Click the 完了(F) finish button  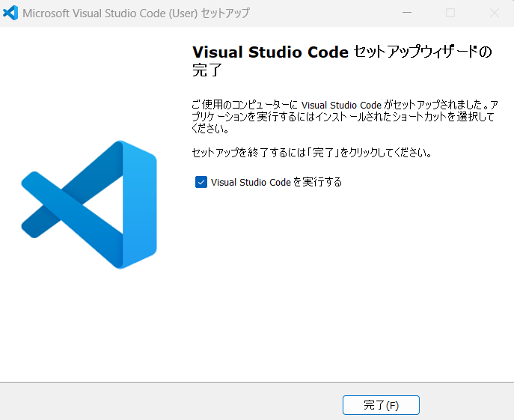pyautogui.click(x=381, y=405)
